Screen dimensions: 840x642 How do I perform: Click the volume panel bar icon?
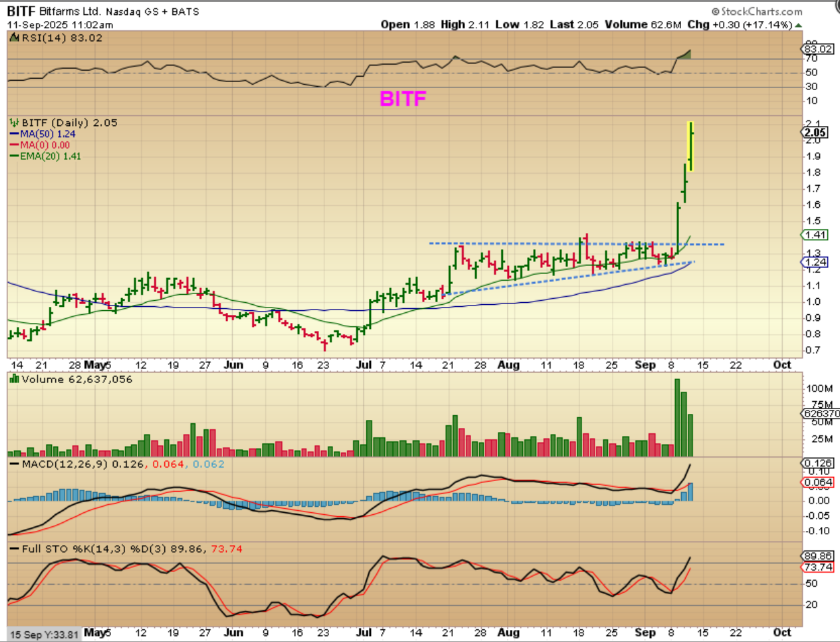(14, 379)
